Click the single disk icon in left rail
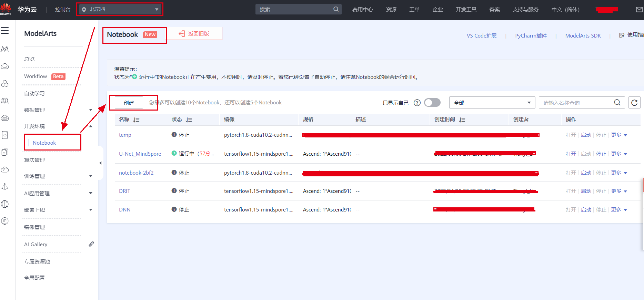Image resolution: width=644 pixels, height=300 pixels. point(5,135)
